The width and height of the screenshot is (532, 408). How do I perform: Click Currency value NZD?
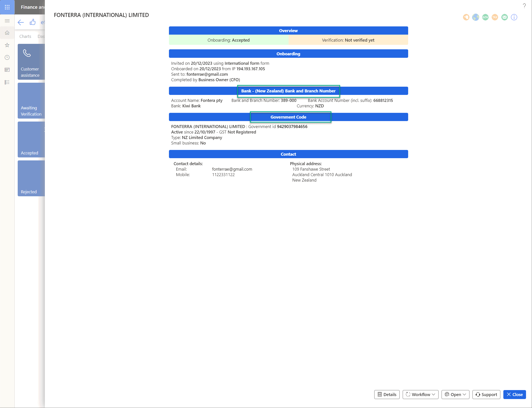(319, 106)
